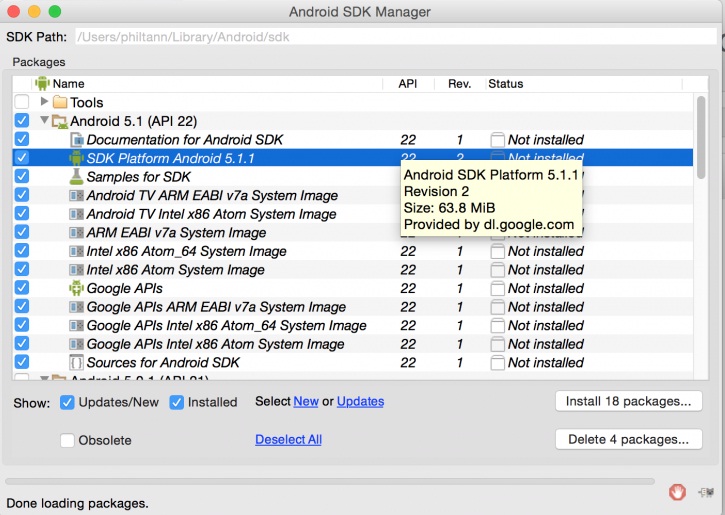This screenshot has width=725, height=515.
Task: Click the red stop hand icon
Action: coord(678,491)
